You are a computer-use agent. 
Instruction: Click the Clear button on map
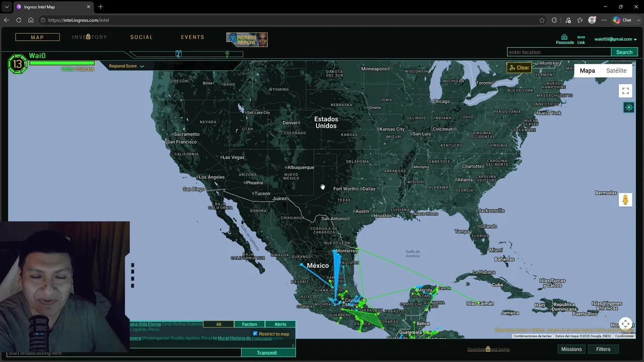(x=519, y=68)
